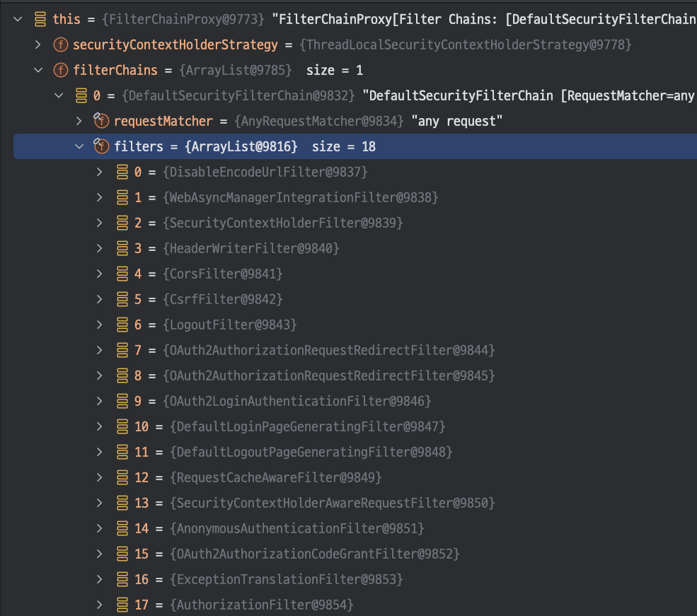Select {ThreadLocalSecurityContextHolderStrategy@9778} value

(x=466, y=45)
